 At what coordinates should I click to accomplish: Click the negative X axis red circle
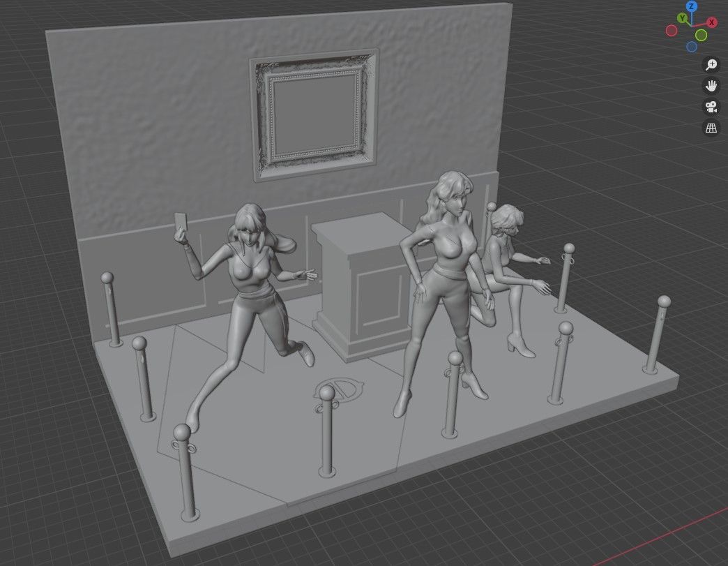coord(672,31)
